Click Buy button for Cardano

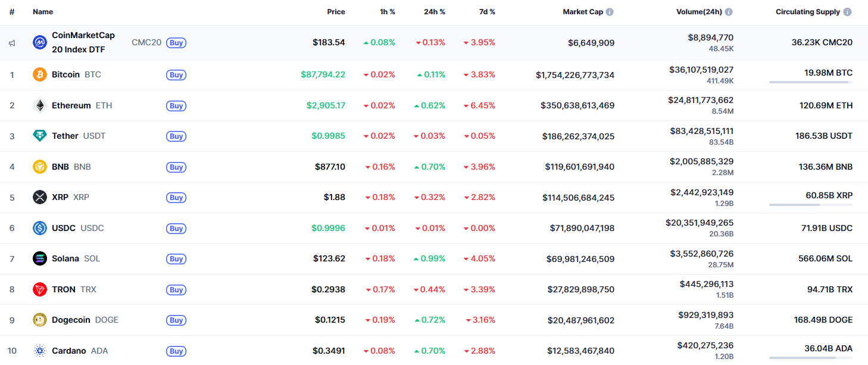tap(176, 351)
